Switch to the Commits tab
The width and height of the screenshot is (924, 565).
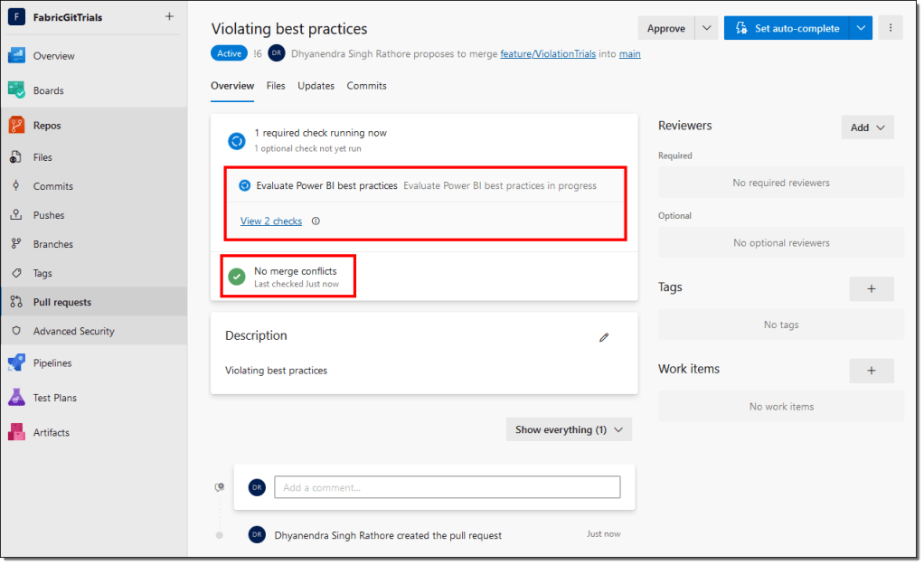click(366, 86)
